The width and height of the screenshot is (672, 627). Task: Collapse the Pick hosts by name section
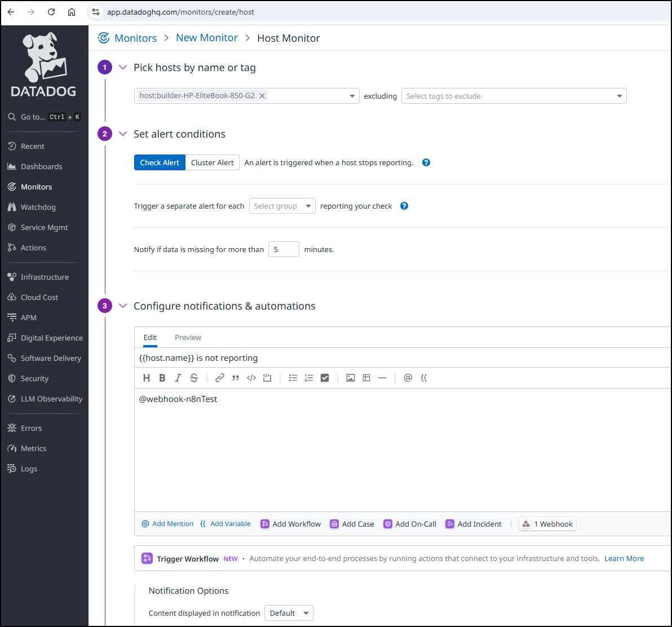pos(123,67)
